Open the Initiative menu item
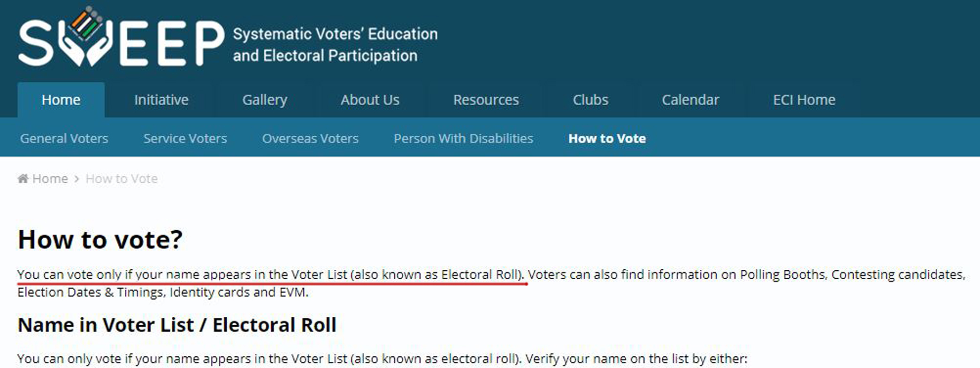Viewport: 980px width, 368px height. (x=161, y=100)
